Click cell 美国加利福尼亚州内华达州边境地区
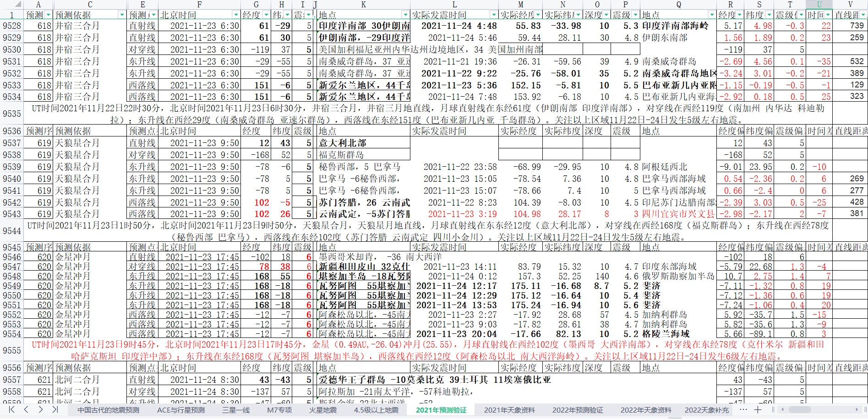868x419 pixels. click(x=363, y=49)
